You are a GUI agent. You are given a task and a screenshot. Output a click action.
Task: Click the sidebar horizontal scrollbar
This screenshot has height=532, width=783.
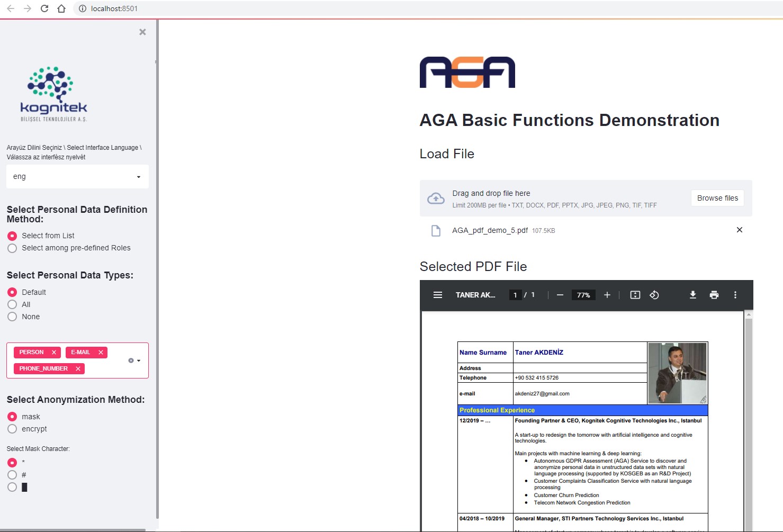tap(73, 530)
